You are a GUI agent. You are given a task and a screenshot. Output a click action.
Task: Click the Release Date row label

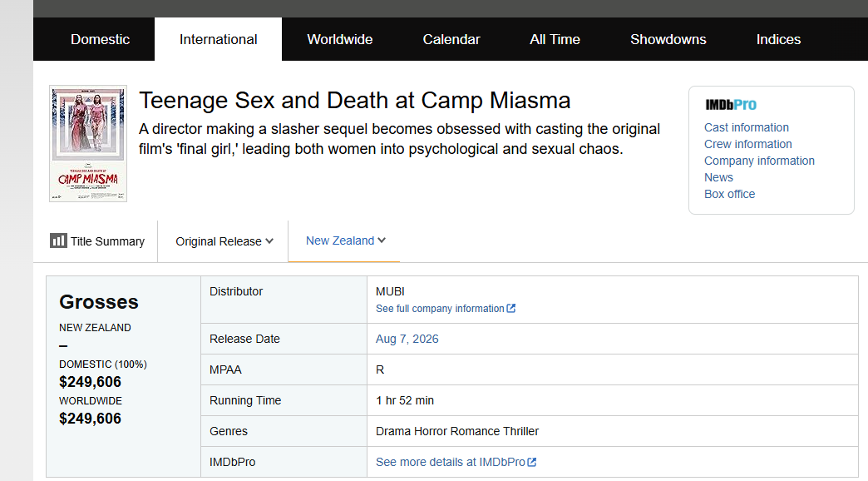(244, 340)
